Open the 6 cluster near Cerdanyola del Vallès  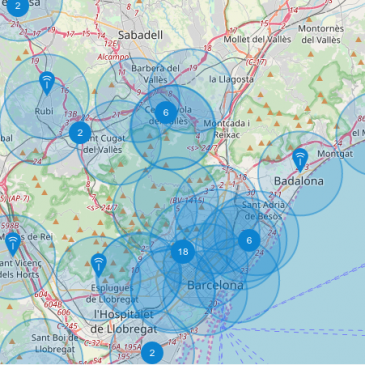pos(166,113)
